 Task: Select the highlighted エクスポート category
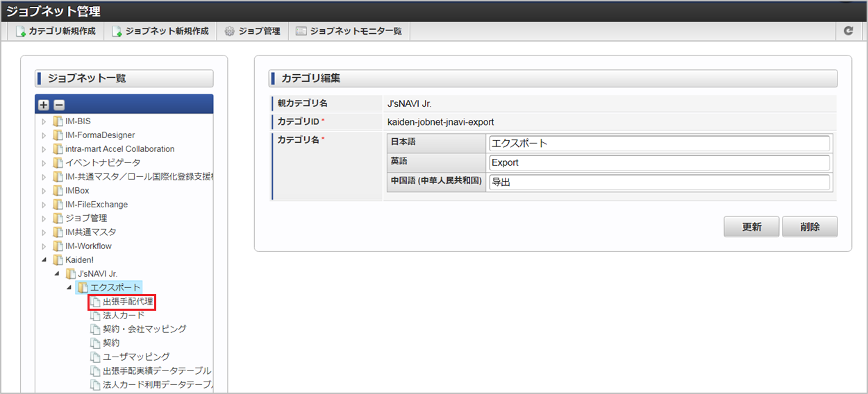(x=115, y=288)
